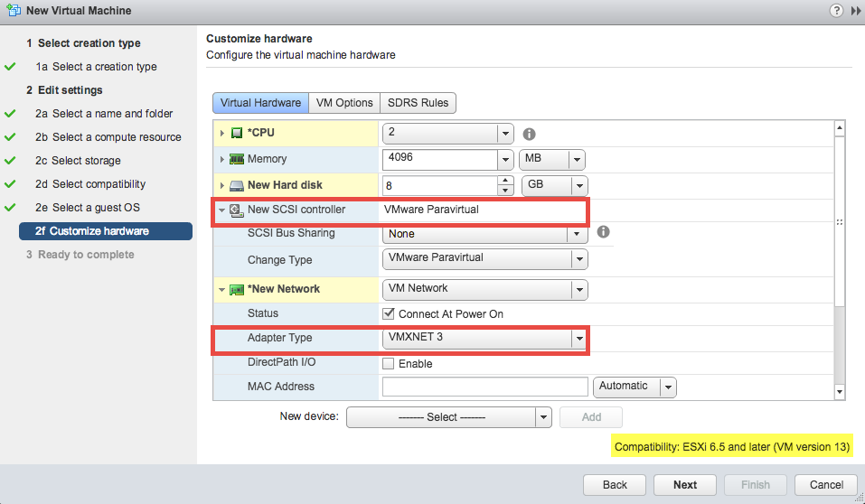Click the help question mark icon

coord(836,11)
